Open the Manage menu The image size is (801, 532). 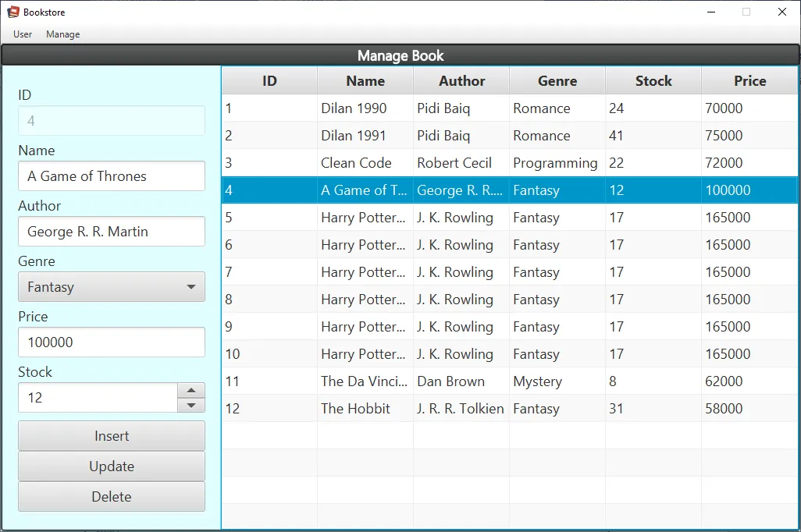click(x=62, y=34)
